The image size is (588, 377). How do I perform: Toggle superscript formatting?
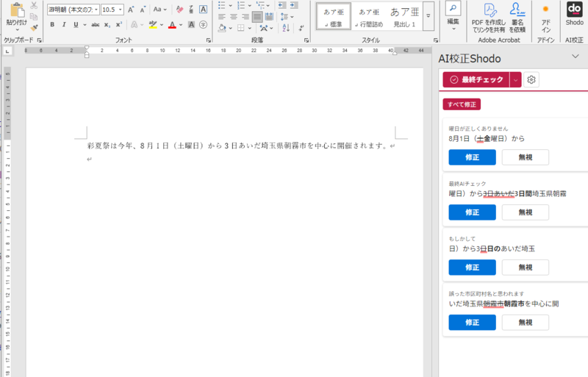[x=118, y=25]
